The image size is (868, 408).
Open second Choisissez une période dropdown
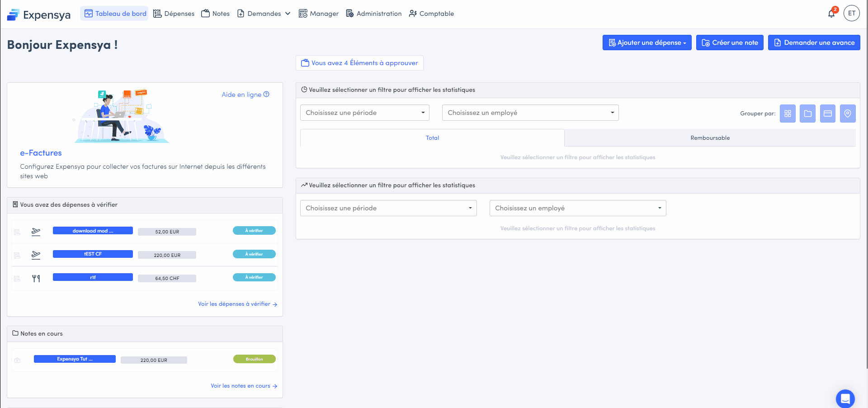point(388,208)
